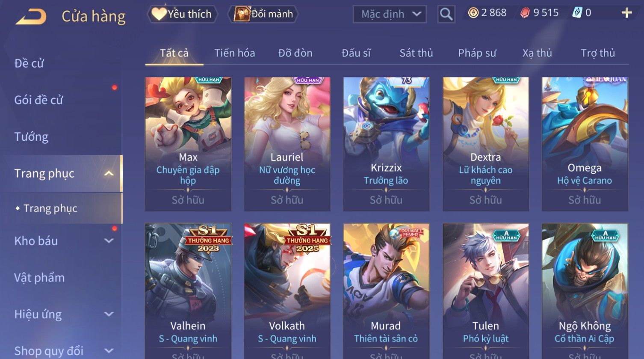Open Đổi mảnh fragment exchange
The image size is (644, 359).
point(263,14)
